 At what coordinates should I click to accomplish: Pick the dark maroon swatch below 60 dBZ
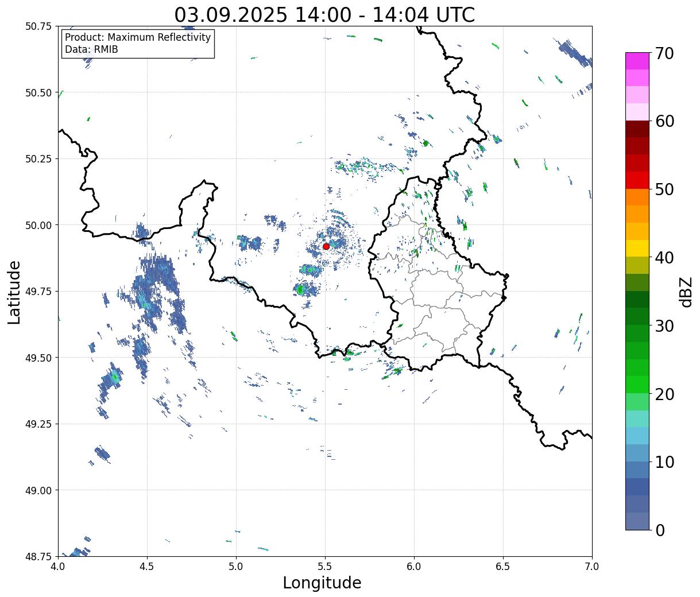[x=637, y=129]
